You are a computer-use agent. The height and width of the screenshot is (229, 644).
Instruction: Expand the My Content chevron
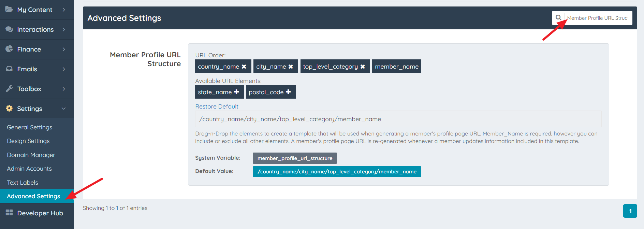(64, 10)
